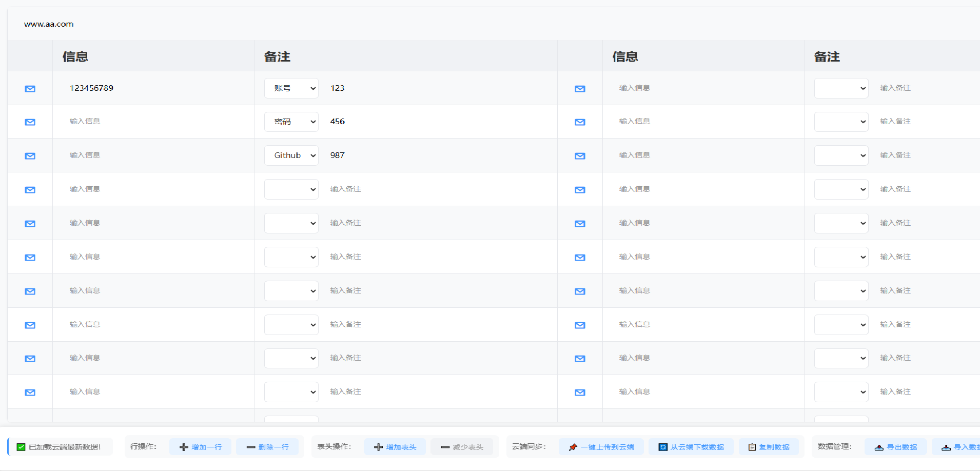Click the remark field containing 456
The height and width of the screenshot is (471, 980).
coord(436,122)
